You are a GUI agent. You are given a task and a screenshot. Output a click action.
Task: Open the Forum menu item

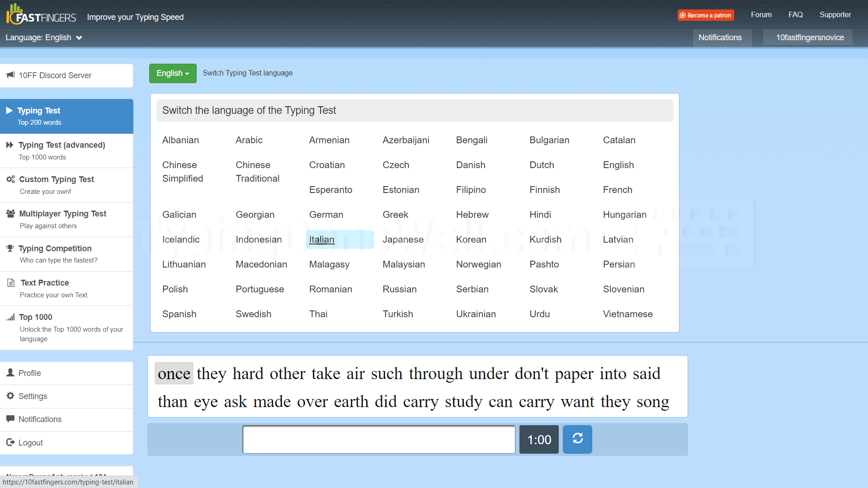click(x=761, y=15)
